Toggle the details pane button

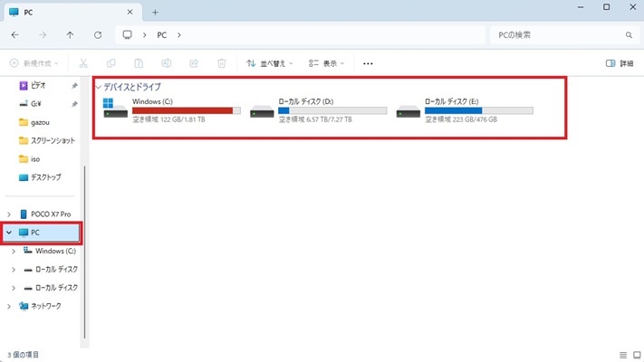pos(620,63)
